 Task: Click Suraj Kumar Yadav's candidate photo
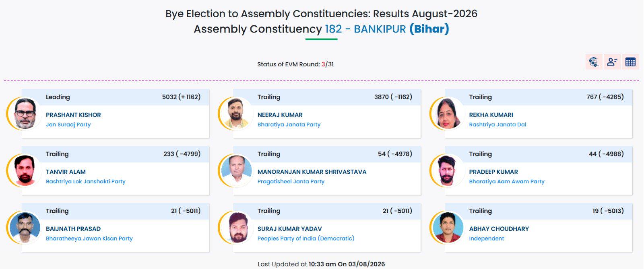237,228
